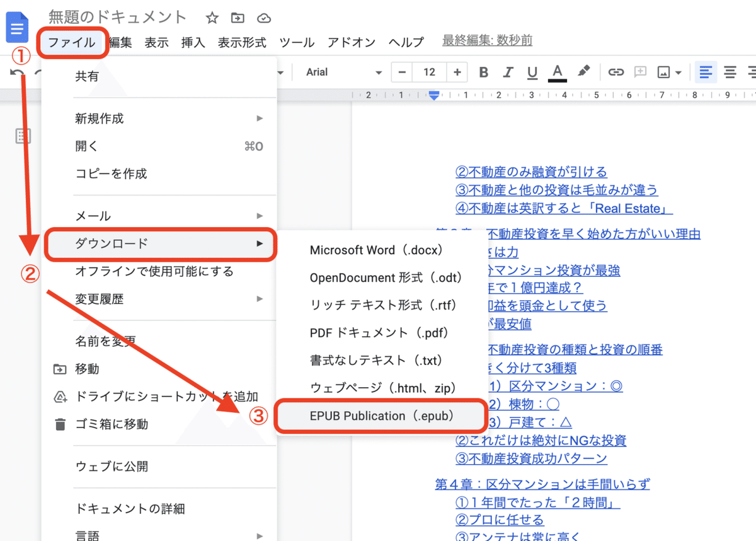Image resolution: width=756 pixels, height=541 pixels.
Task: Open link ③不動産と他の投資は毛並みが違う
Action: point(556,190)
